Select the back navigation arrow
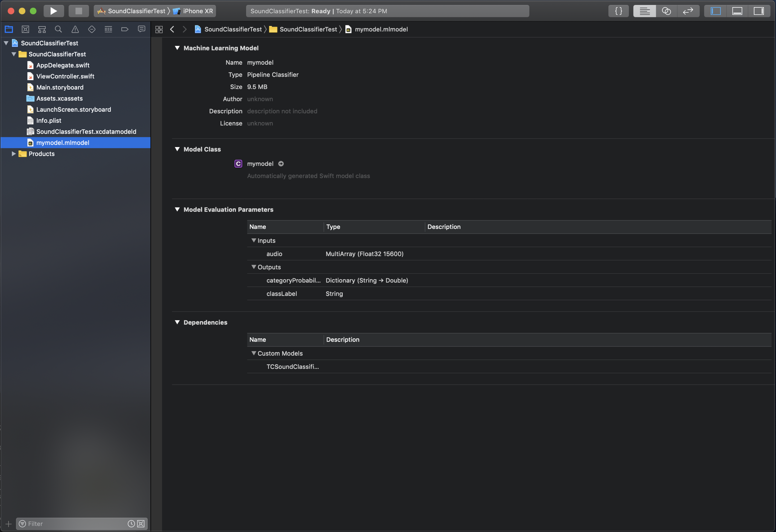Image resolution: width=776 pixels, height=532 pixels. coord(172,29)
